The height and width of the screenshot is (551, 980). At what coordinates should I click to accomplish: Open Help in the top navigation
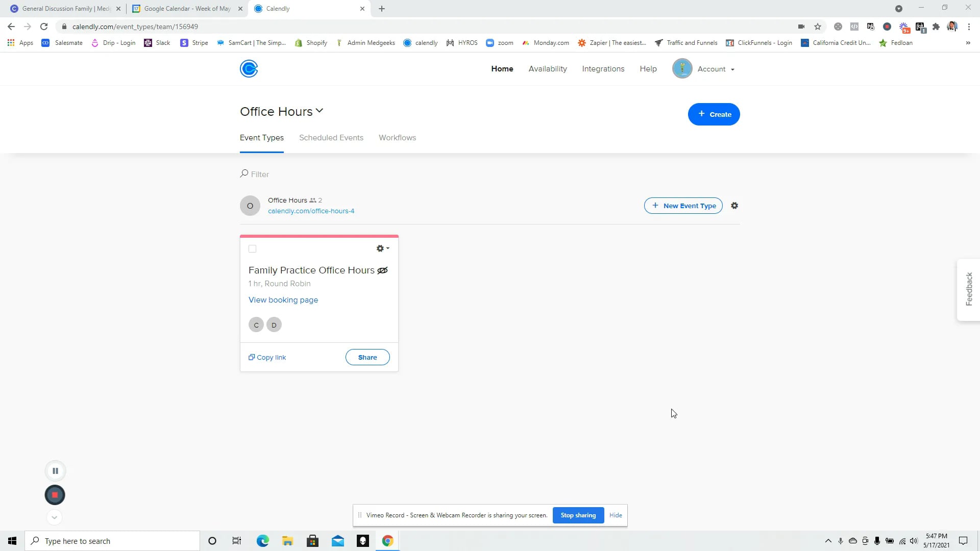tap(648, 69)
